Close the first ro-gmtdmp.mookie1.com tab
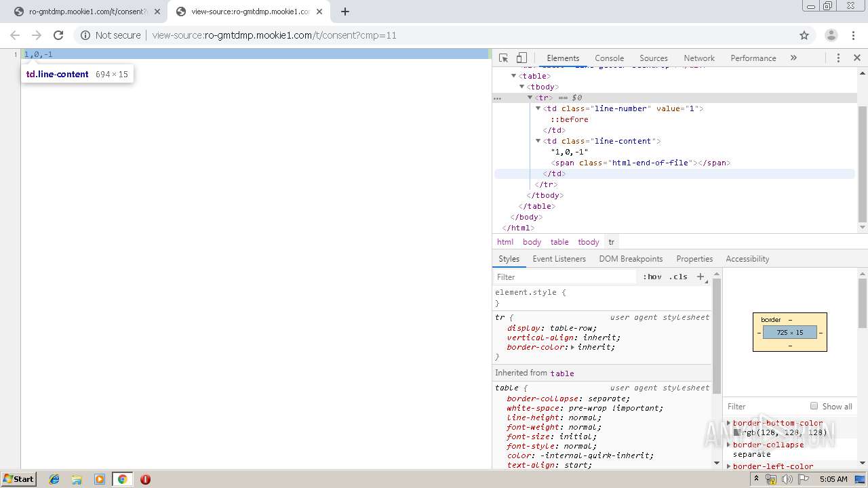 157,12
